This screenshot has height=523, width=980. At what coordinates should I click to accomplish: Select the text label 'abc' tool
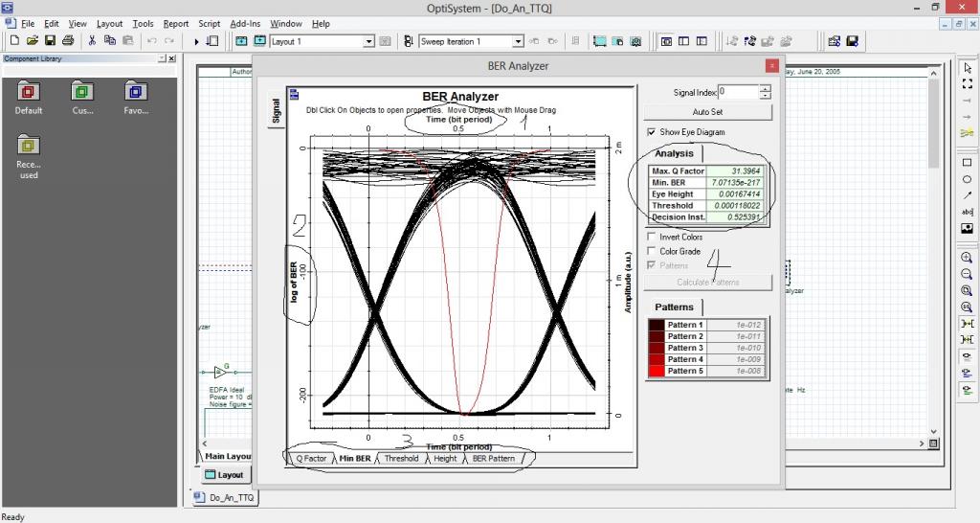967,212
